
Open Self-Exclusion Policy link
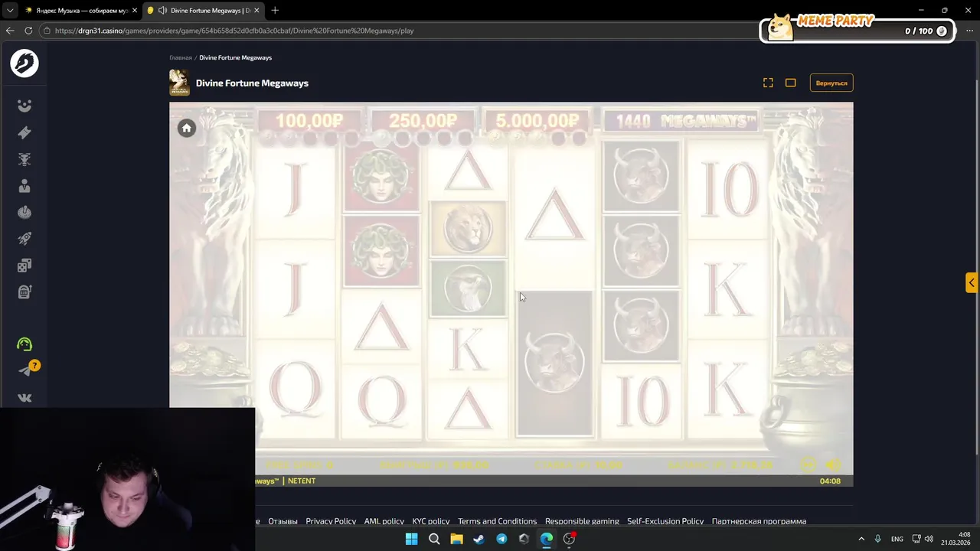[665, 521]
